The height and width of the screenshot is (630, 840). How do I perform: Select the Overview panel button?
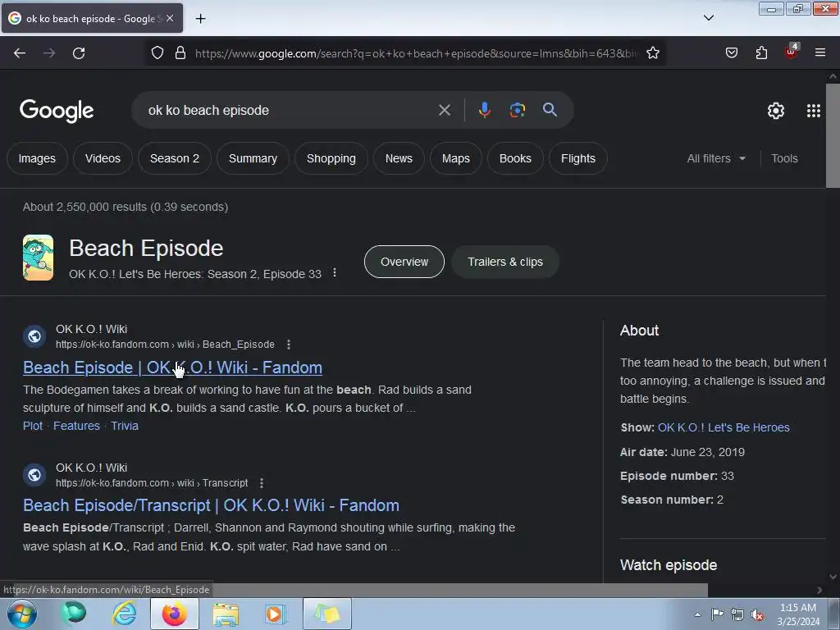point(404,262)
